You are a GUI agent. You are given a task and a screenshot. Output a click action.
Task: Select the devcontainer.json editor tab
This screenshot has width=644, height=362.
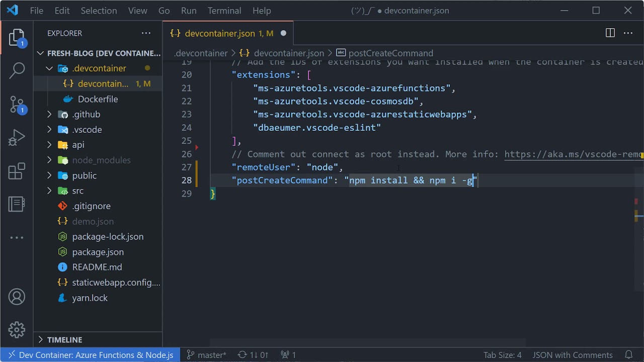pos(228,33)
